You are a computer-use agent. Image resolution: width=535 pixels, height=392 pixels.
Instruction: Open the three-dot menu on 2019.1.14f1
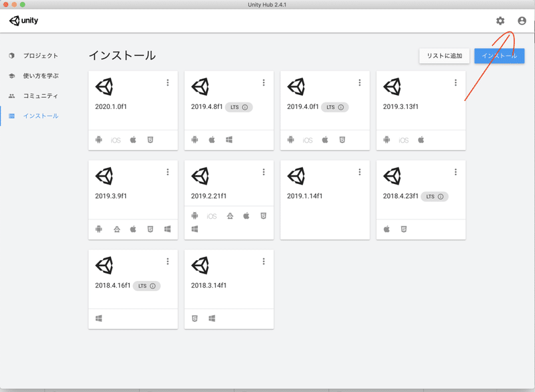[360, 171]
